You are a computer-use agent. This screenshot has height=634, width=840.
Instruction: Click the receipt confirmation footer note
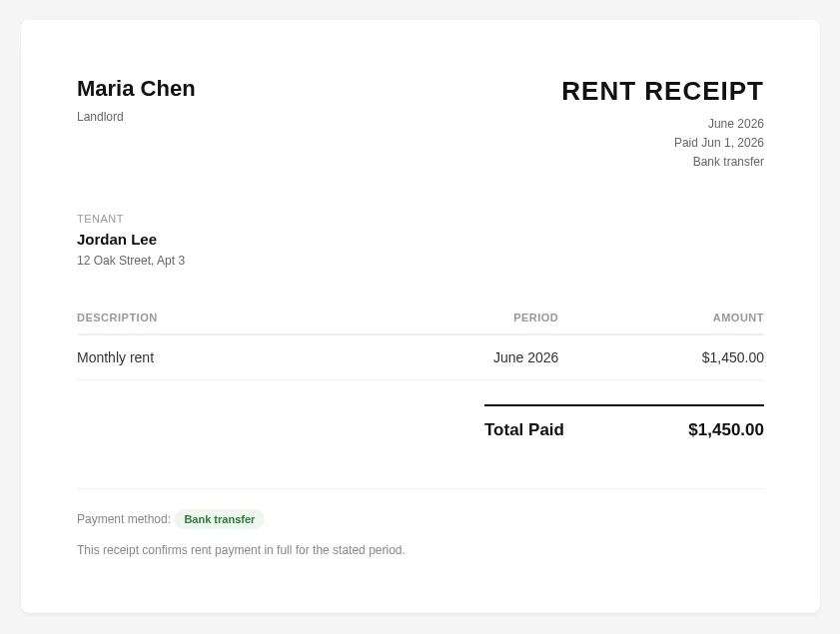[x=241, y=550]
